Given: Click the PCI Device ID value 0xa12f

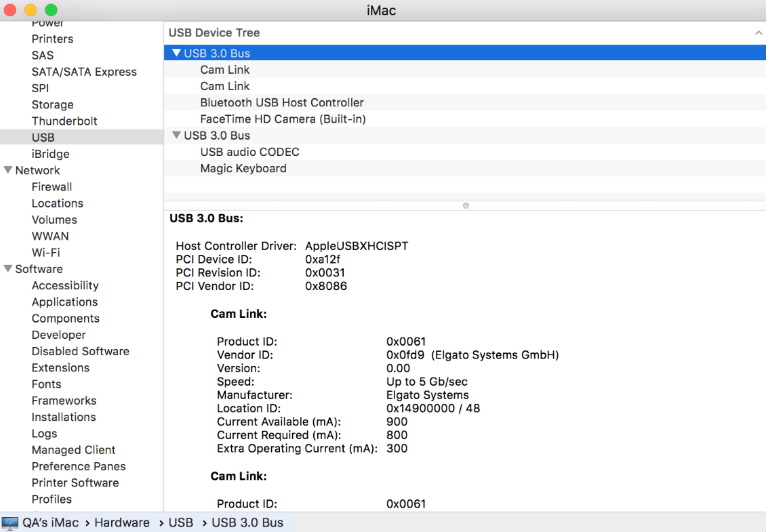Looking at the screenshot, I should pyautogui.click(x=323, y=260).
